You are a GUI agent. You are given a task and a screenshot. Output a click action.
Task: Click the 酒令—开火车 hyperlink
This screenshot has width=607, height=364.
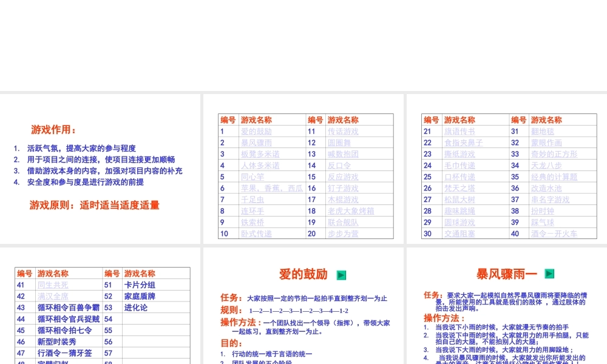554,234
